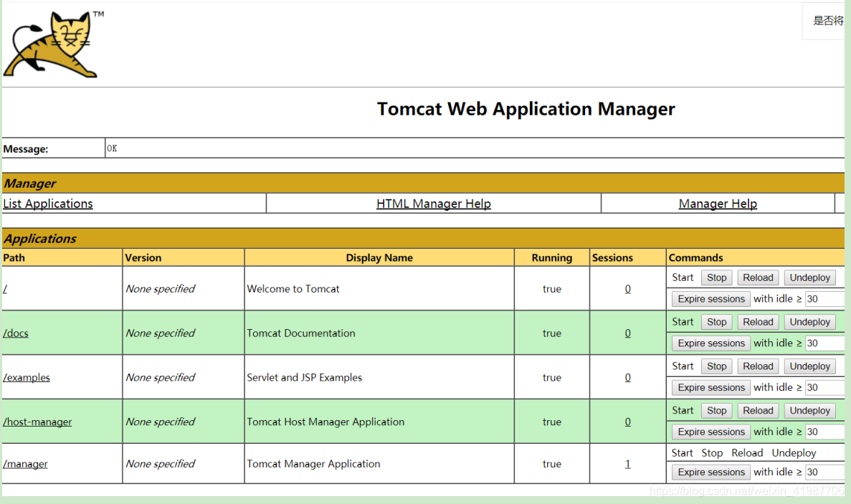
Task: Reload the /host-manager application
Action: [x=758, y=411]
